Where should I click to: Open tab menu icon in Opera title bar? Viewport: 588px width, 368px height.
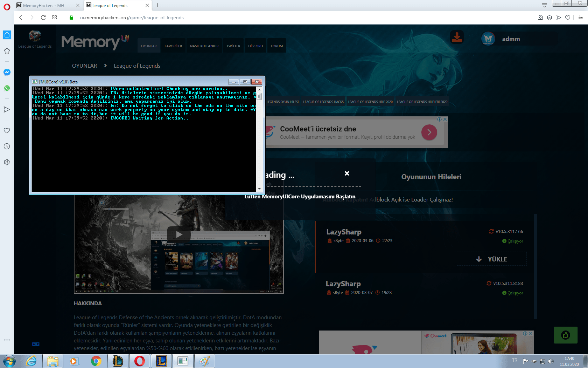pos(545,5)
